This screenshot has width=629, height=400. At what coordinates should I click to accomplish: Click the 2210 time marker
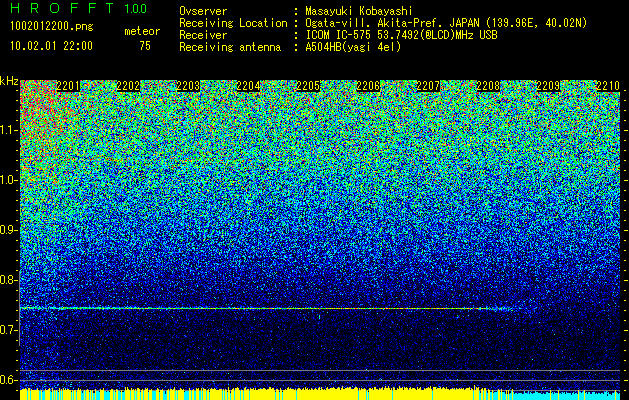click(608, 86)
